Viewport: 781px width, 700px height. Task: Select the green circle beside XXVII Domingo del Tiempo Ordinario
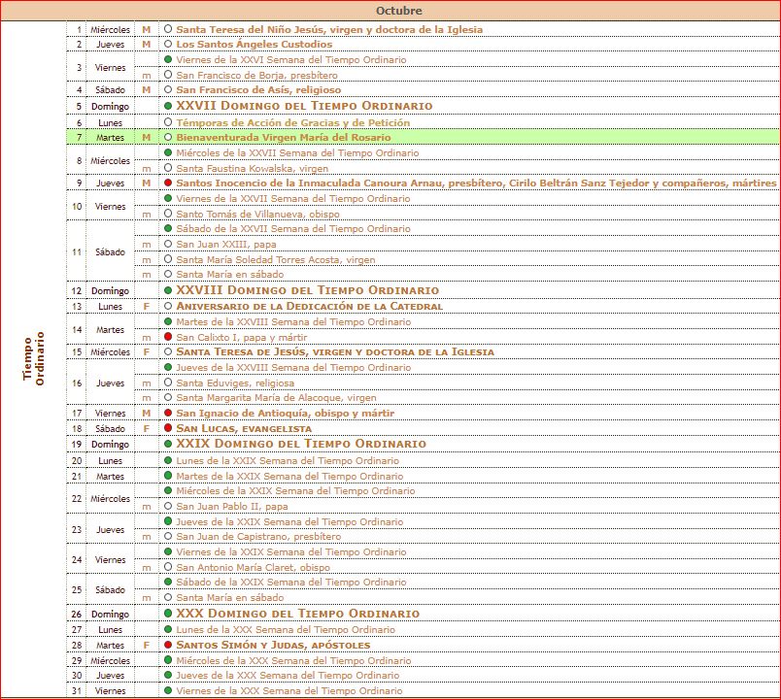pos(169,106)
